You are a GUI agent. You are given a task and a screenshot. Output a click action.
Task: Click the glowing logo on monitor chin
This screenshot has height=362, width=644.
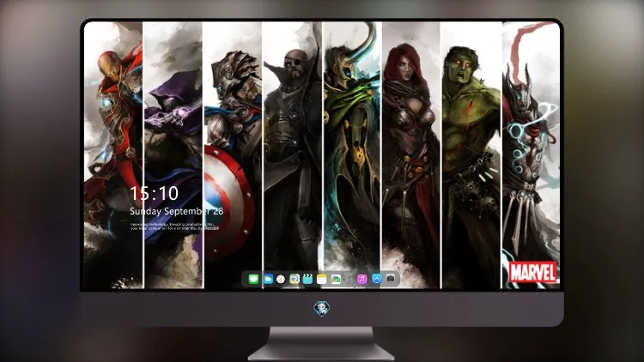[322, 308]
